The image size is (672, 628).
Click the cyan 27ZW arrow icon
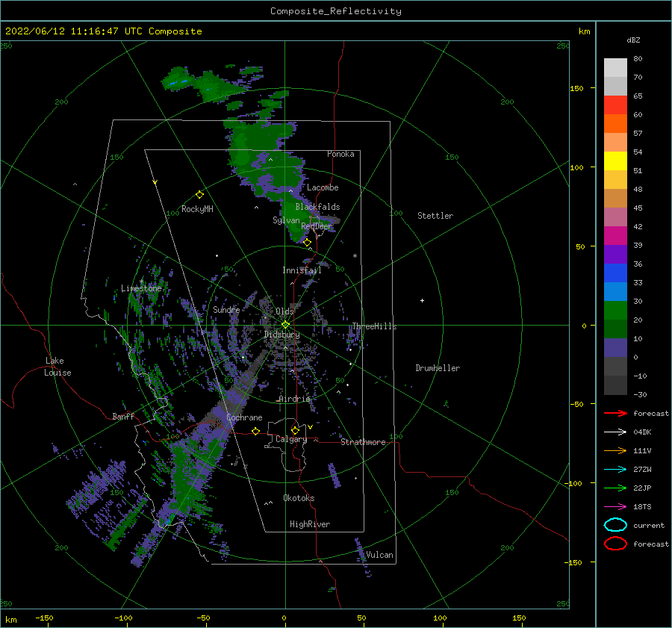[615, 470]
